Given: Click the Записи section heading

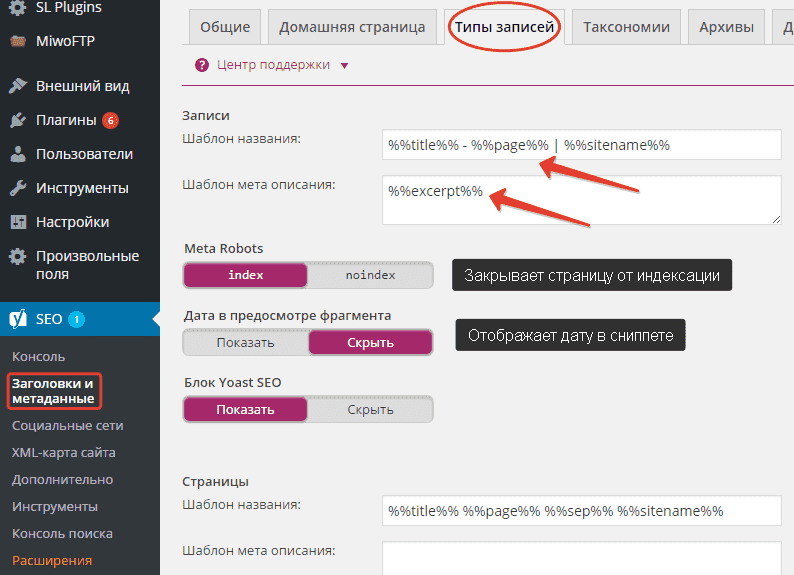Looking at the screenshot, I should coord(206,115).
